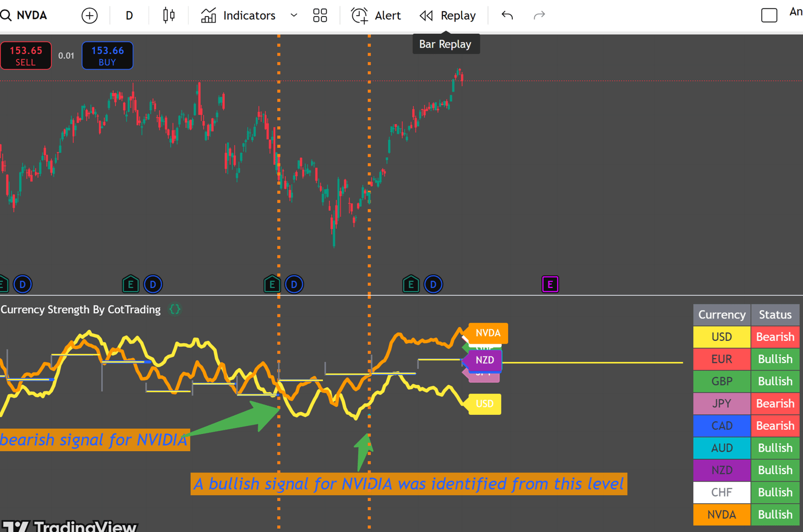Click the Bearish status in the JPY row
The image size is (803, 532).
point(775,404)
